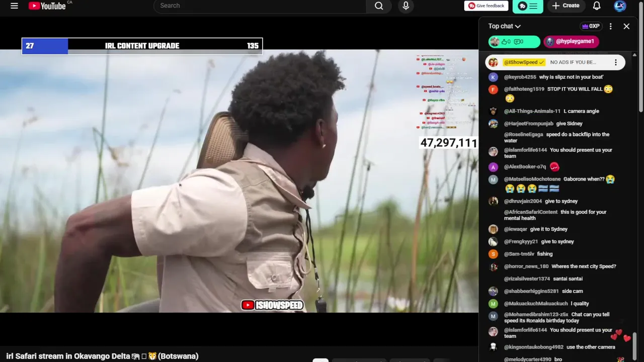Click the green likes and comments chip
Viewport: 644px width, 362px height.
(x=514, y=42)
